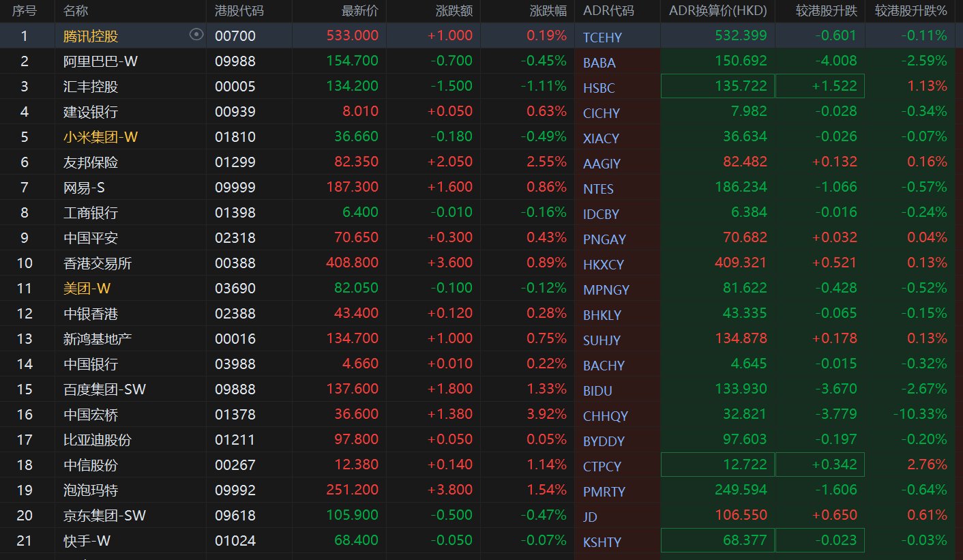
Task: Click the latest price 187.300
Action: click(353, 188)
